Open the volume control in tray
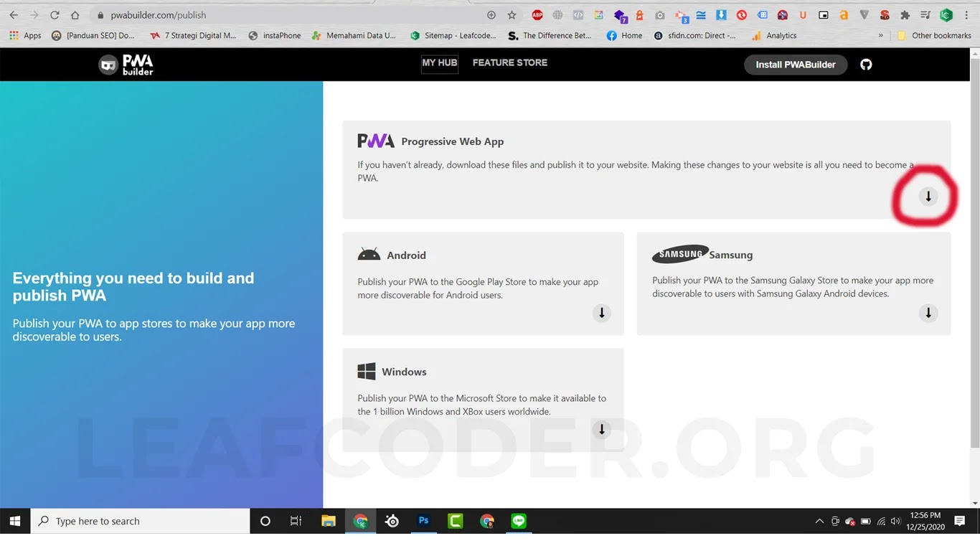This screenshot has height=551, width=980. (x=895, y=522)
